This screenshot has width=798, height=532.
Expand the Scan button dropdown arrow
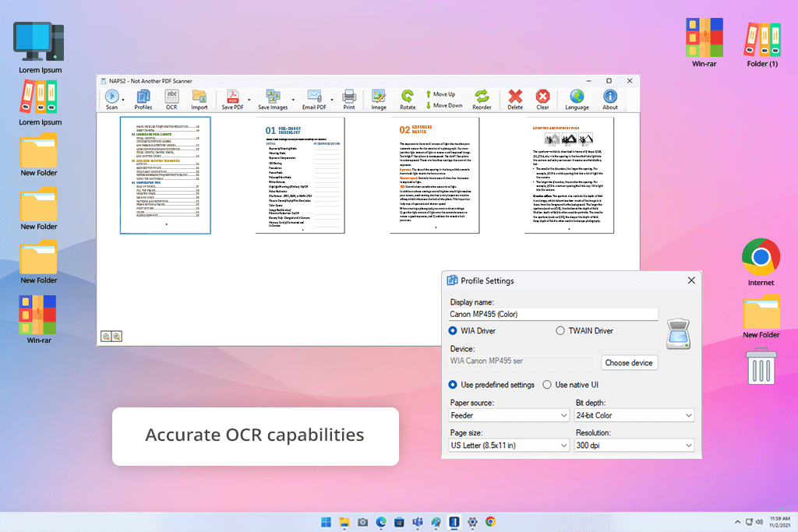(x=123, y=100)
